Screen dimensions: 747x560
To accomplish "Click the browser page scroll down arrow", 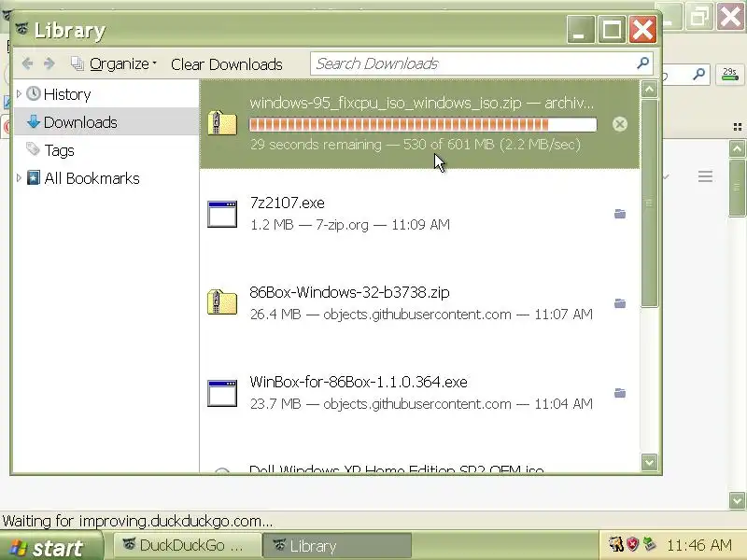I will 737,500.
